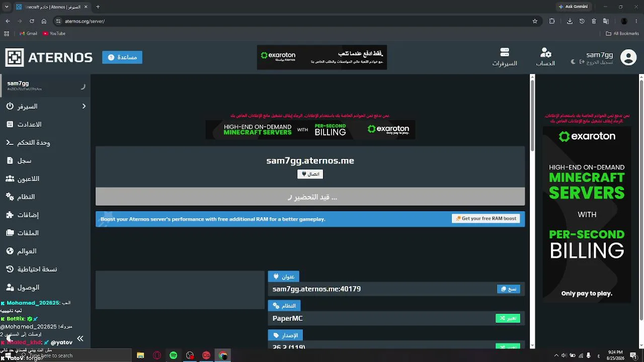
Task: Open إضافات plugins in sidebar
Action: [23, 215]
